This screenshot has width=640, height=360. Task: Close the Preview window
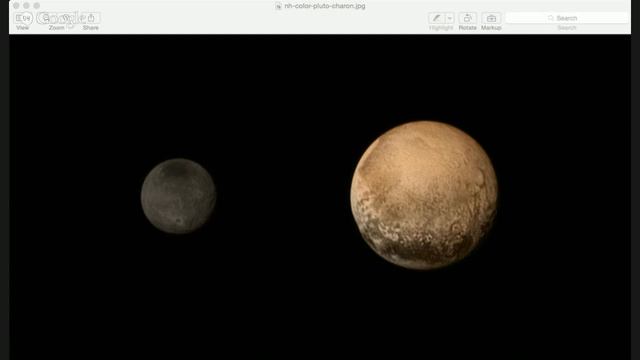16,6
